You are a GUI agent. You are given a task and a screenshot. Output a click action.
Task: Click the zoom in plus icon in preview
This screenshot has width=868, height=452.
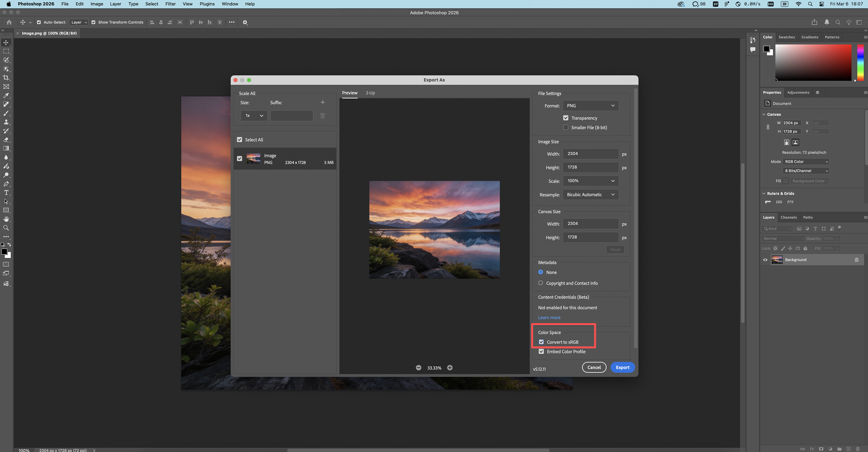click(x=450, y=368)
